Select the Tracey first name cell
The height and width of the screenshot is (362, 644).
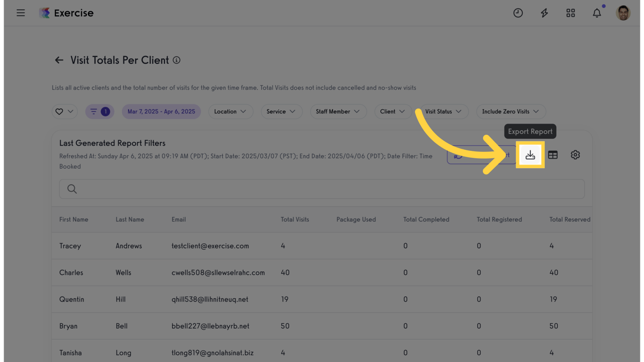70,246
